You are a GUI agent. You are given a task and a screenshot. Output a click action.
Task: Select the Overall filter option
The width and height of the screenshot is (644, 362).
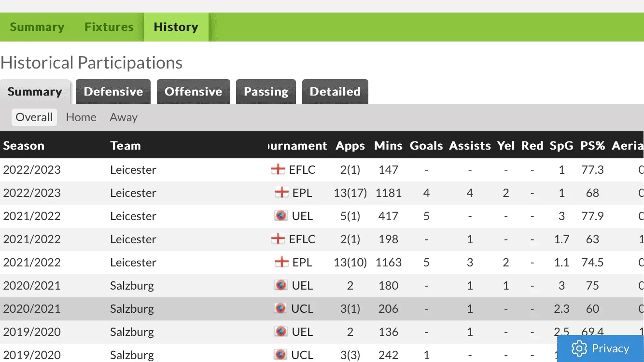(x=34, y=117)
